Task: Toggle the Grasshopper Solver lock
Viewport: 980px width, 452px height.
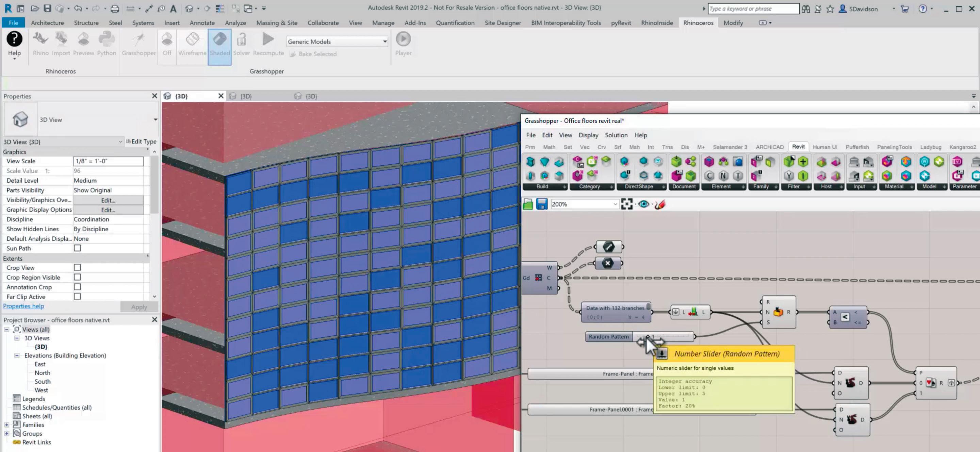Action: (x=242, y=45)
